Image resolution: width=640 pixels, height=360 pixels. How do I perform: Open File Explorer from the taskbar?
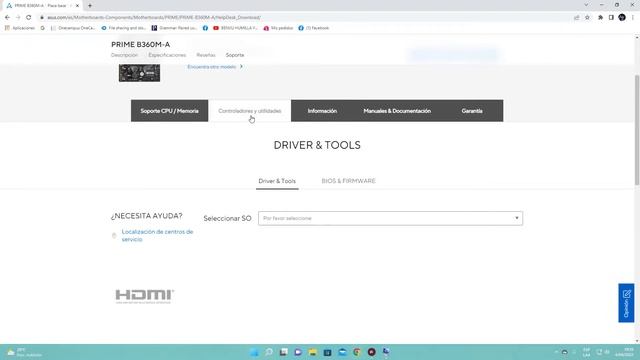[x=313, y=352]
